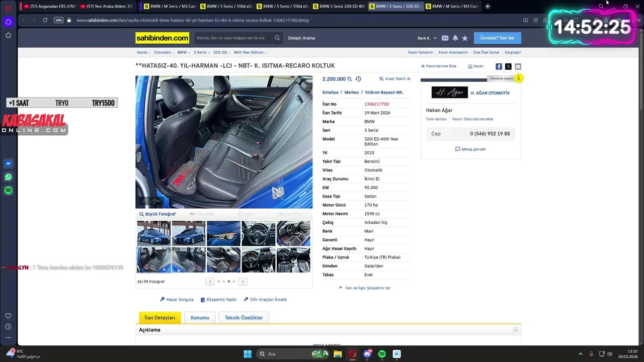Open the messages envelope icon in header

point(445,38)
